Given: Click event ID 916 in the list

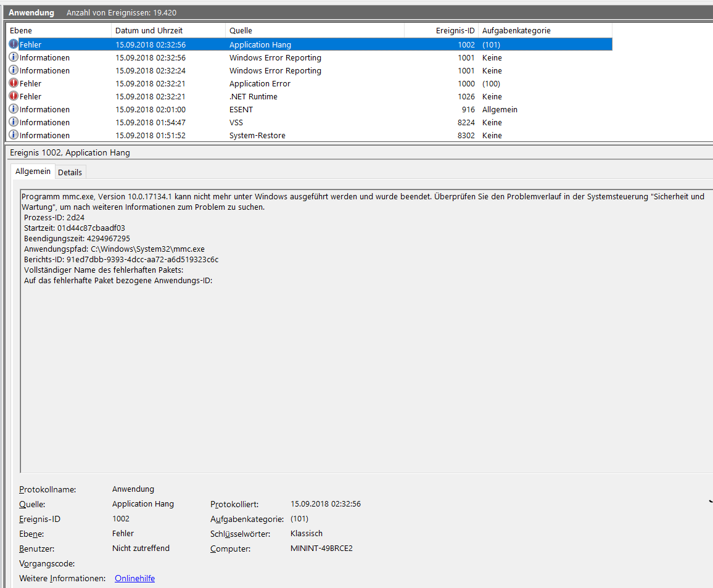Looking at the screenshot, I should pyautogui.click(x=468, y=110).
